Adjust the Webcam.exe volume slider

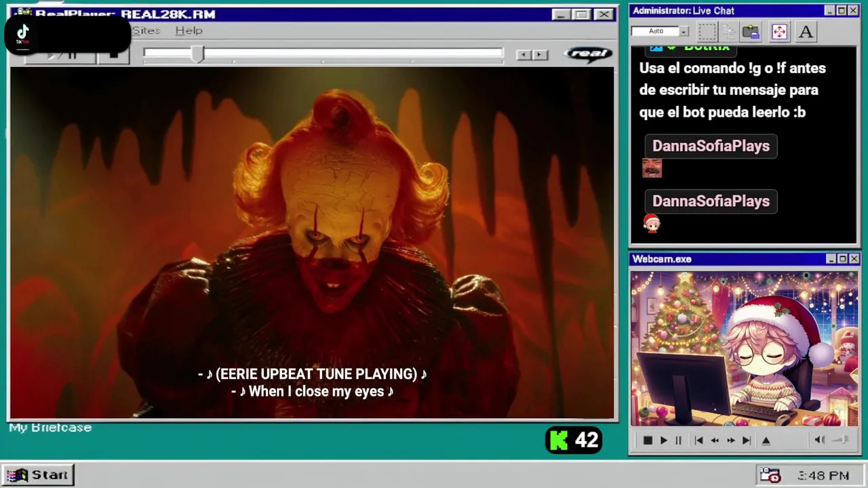click(x=841, y=440)
